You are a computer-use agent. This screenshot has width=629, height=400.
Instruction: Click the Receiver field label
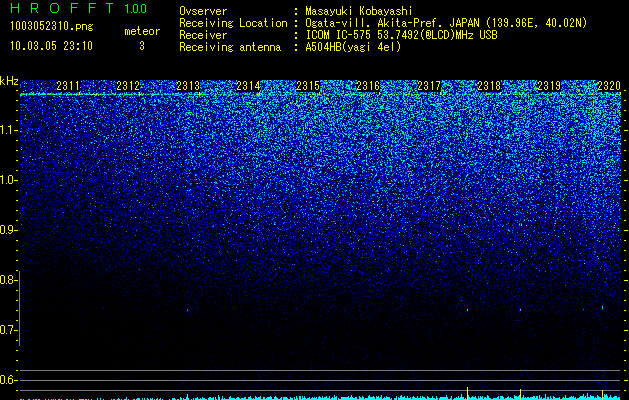click(203, 35)
